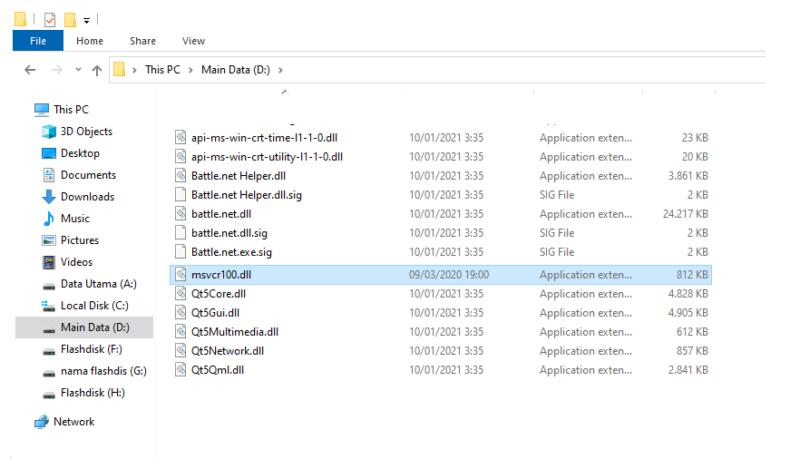Click the Battle.net.exe.sig file icon
Viewport: 800px width, 459px height.
[180, 251]
